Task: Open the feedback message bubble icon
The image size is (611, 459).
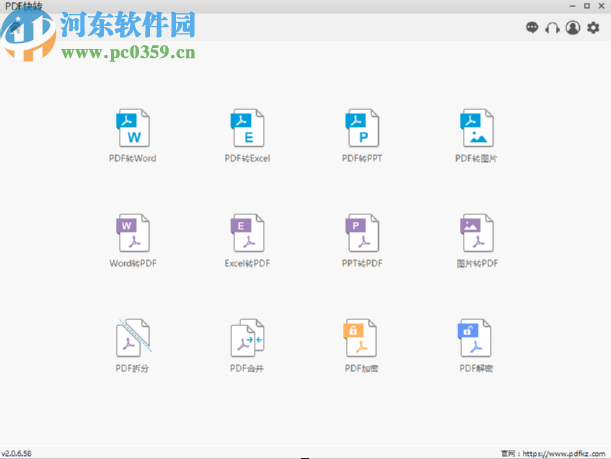Action: tap(532, 28)
